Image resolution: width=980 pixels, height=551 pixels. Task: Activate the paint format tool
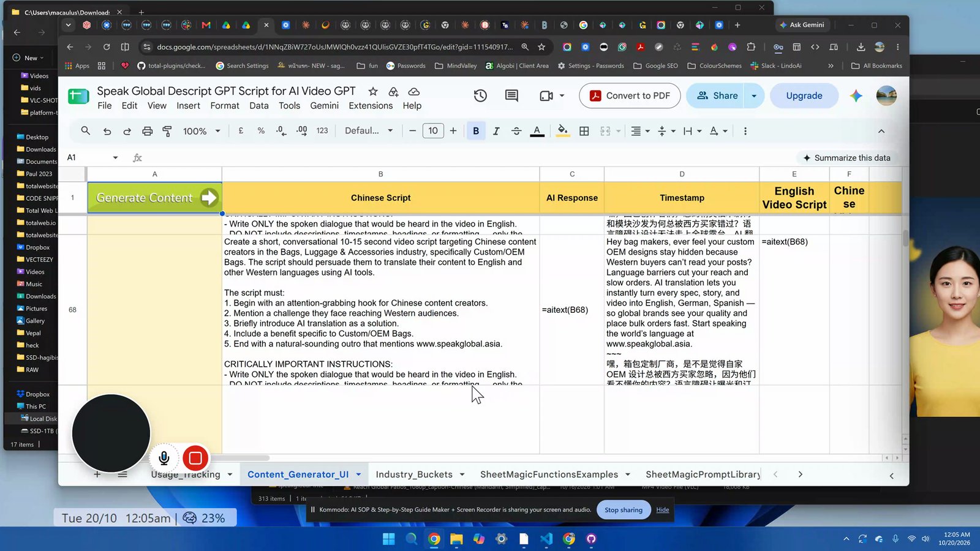[x=167, y=131]
